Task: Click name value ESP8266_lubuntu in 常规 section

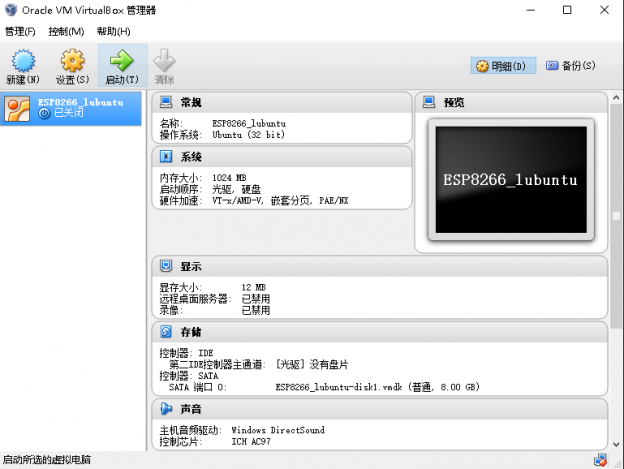Action: point(249,123)
